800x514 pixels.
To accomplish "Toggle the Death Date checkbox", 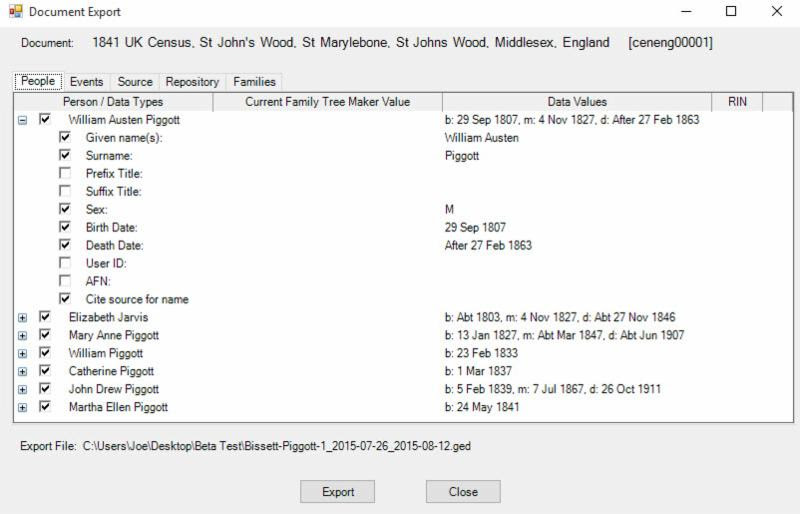I will tap(65, 245).
